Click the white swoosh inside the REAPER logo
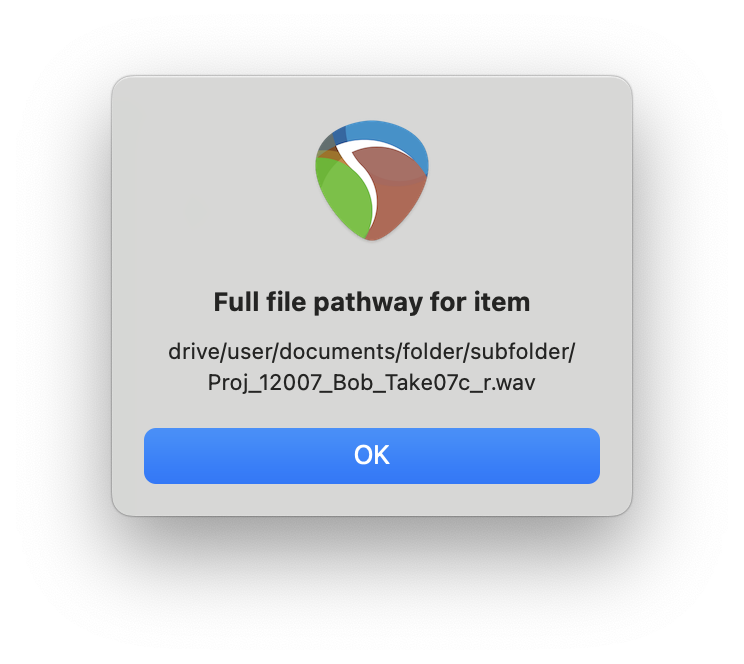Viewport: 744px width, 664px height. [x=365, y=176]
